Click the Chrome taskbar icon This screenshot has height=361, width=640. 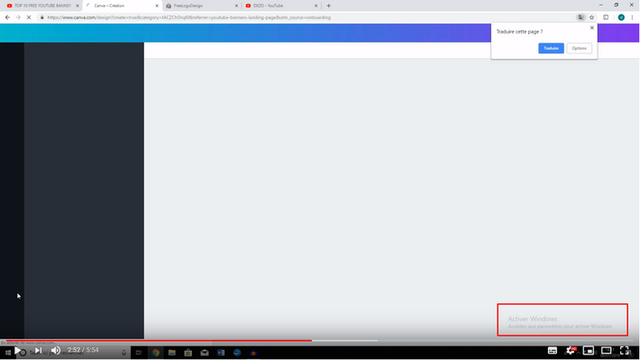tap(156, 352)
